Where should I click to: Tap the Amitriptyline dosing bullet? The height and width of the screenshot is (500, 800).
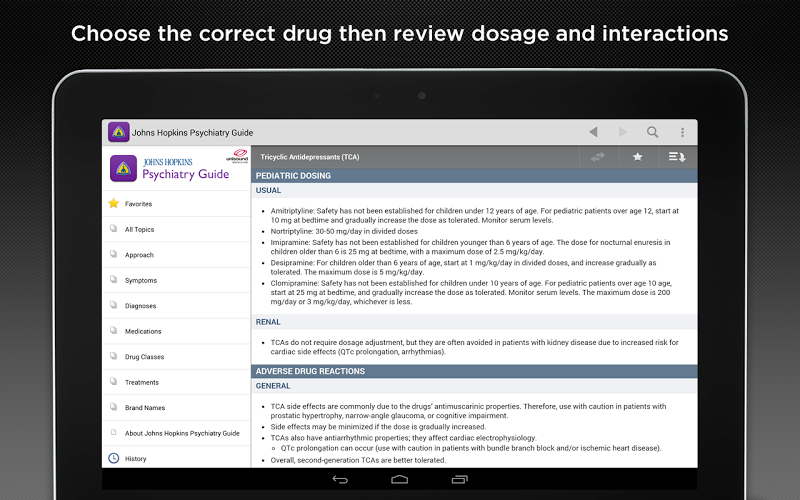(474, 215)
